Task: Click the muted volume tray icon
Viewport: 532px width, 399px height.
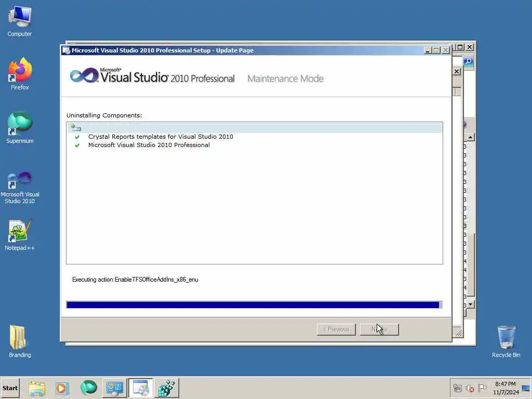Action: click(x=470, y=388)
